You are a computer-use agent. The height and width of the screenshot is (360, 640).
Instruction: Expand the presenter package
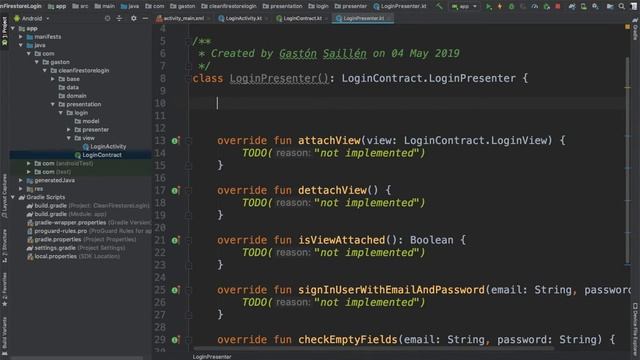coord(69,130)
